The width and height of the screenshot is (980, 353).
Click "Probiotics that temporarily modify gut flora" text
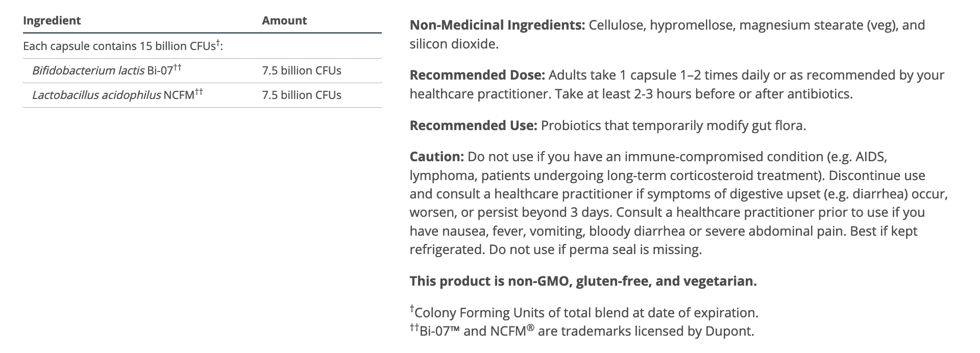tap(673, 125)
